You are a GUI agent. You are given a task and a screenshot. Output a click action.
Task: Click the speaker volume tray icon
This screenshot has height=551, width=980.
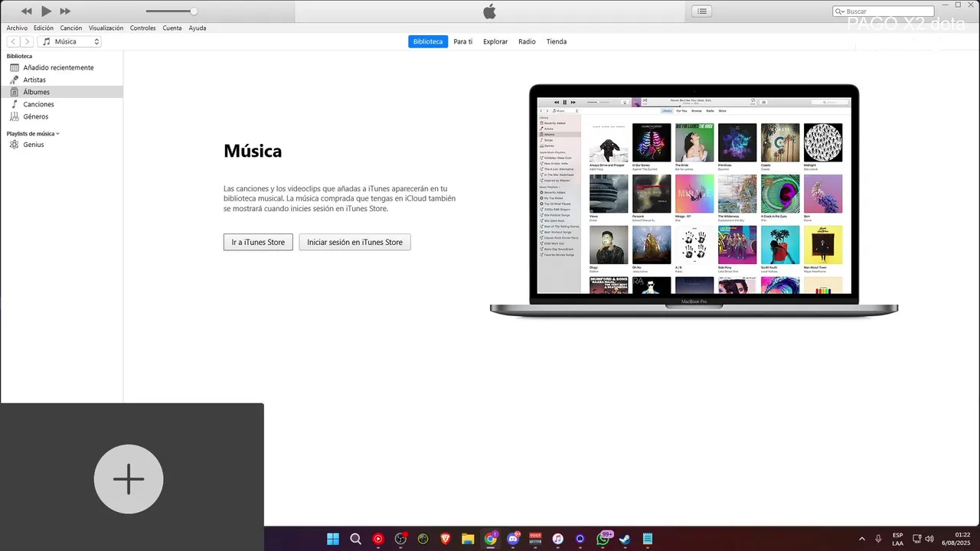coord(929,539)
